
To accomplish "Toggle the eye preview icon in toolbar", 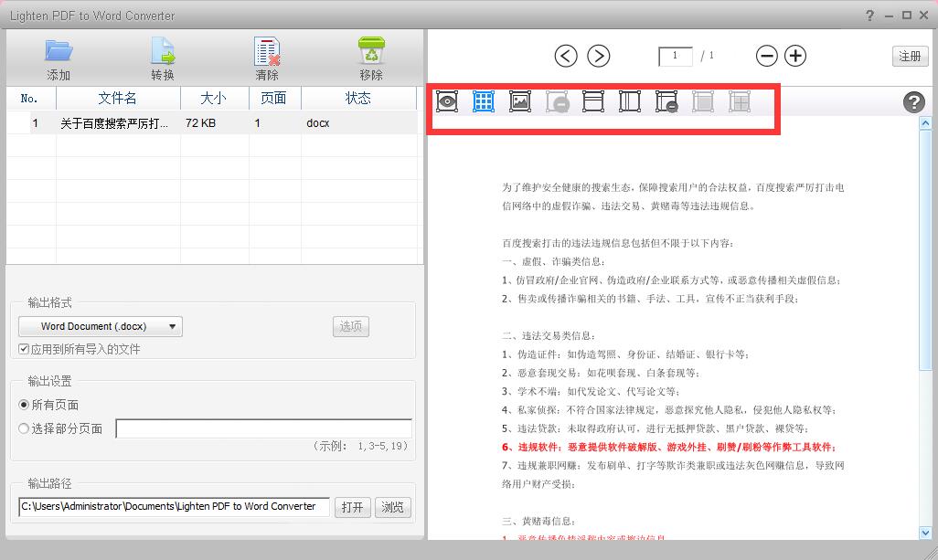I will click(x=447, y=102).
